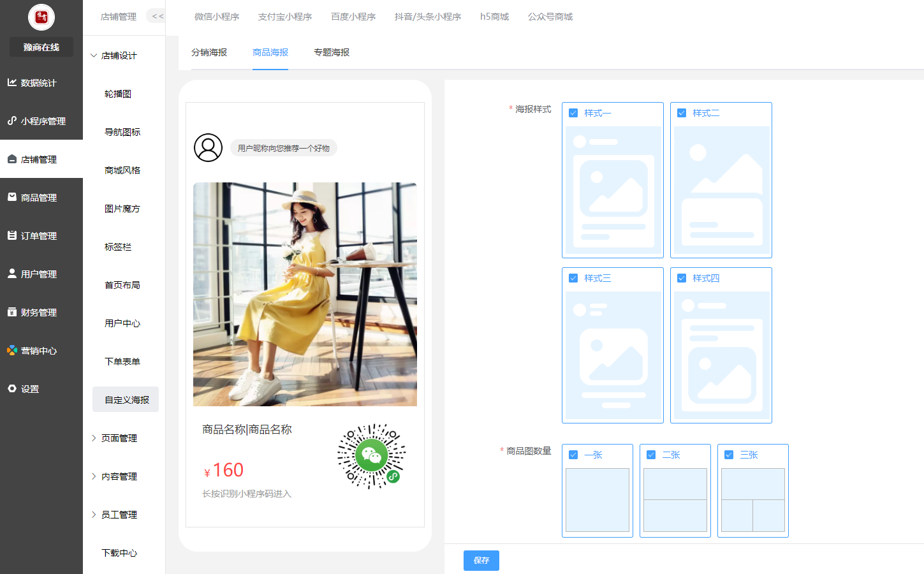Image resolution: width=924 pixels, height=574 pixels.
Task: Switch to 商品海报 tab
Action: [x=270, y=52]
